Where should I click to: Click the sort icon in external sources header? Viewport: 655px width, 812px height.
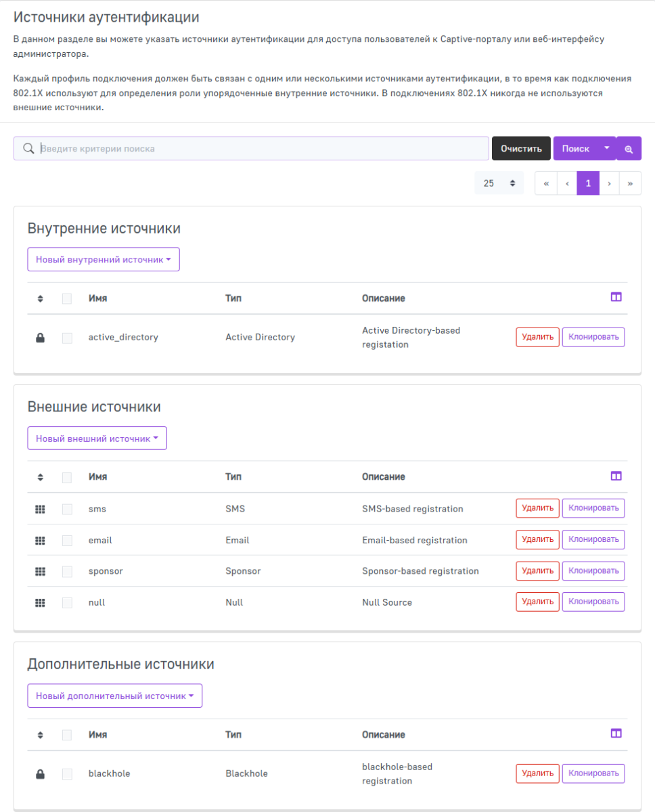coord(40,477)
